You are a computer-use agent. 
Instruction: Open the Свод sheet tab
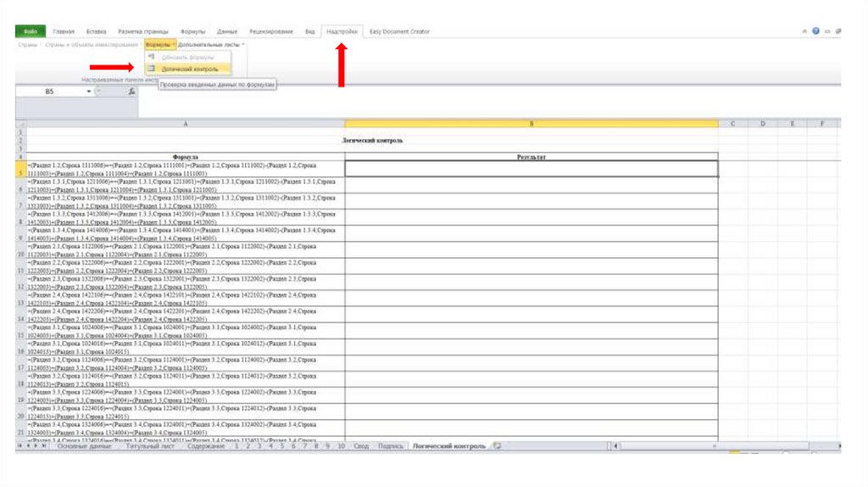click(x=361, y=446)
